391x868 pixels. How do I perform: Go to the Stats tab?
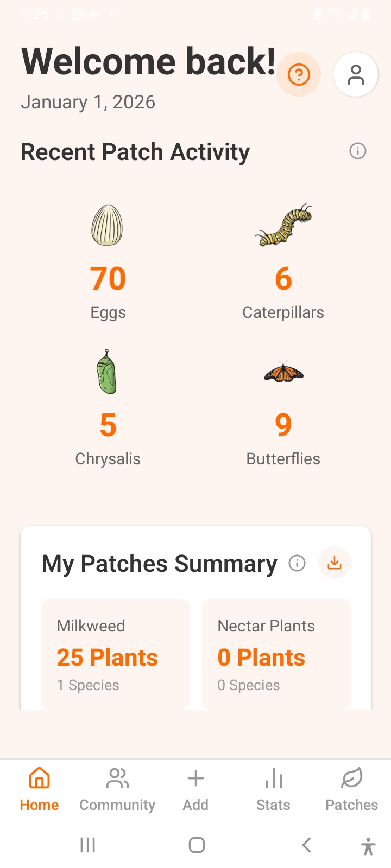coord(273,789)
